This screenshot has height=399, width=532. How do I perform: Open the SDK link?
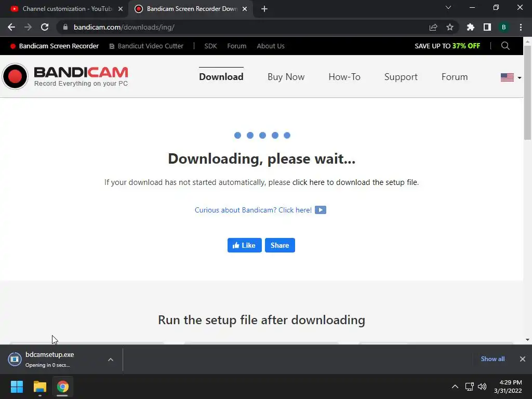coord(211,46)
